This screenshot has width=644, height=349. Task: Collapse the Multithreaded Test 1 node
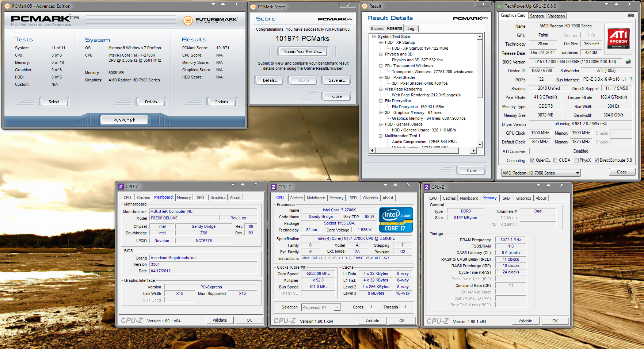click(381, 136)
